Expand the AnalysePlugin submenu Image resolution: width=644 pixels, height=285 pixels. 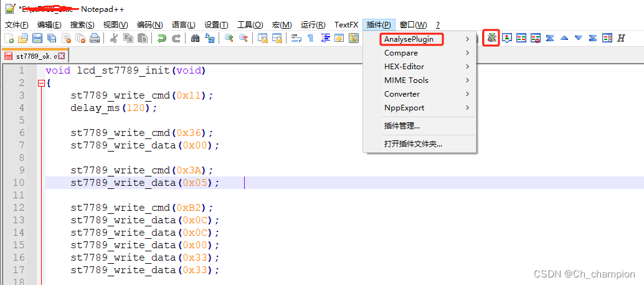pos(419,39)
